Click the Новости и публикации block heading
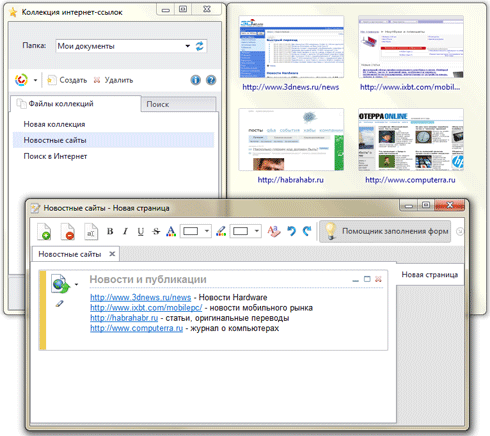 tap(148, 279)
